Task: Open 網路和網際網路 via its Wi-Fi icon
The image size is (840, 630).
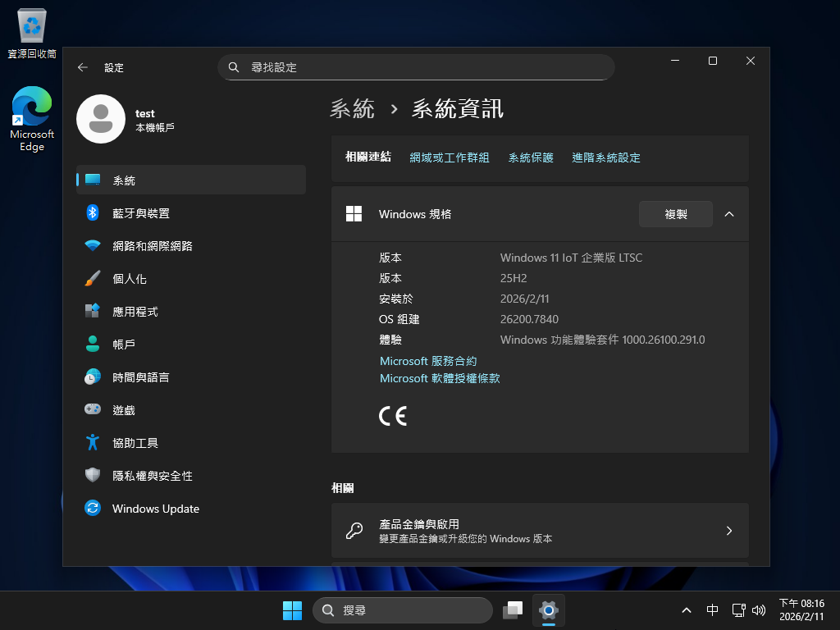Action: (93, 246)
